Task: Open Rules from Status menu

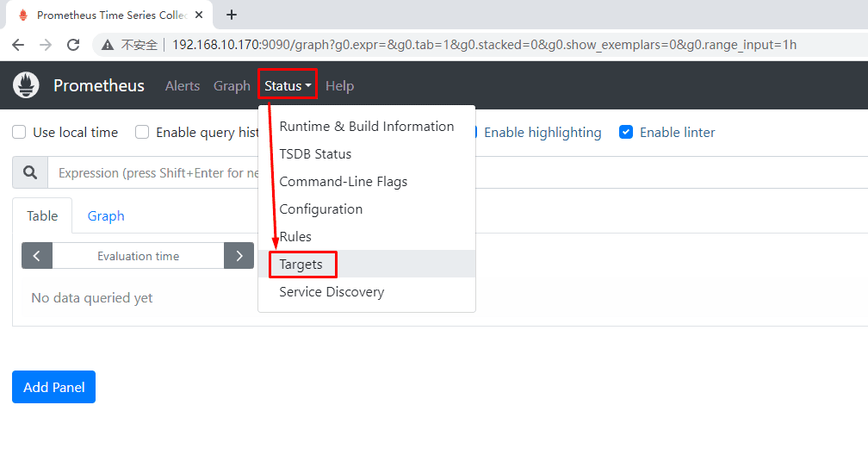Action: coord(367,237)
